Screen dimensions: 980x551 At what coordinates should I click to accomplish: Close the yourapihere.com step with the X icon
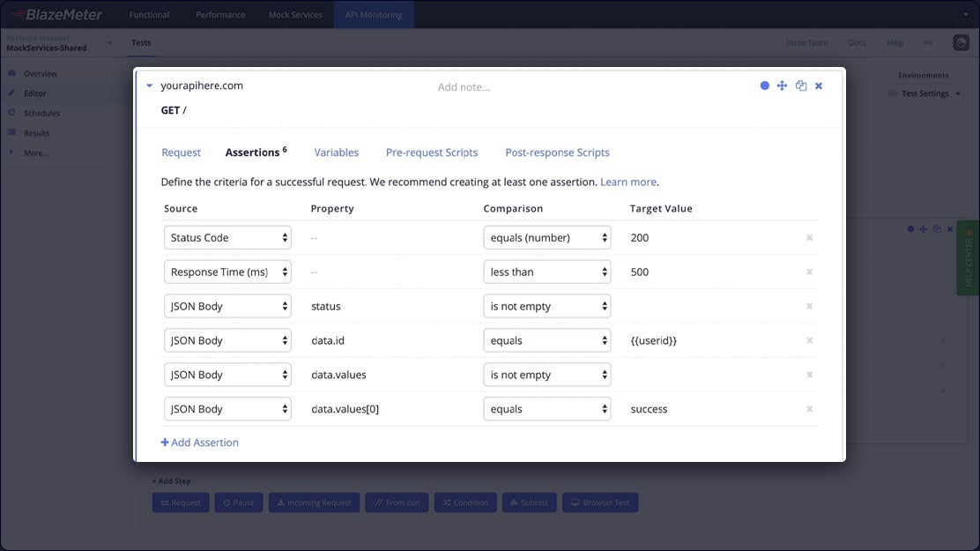[819, 86]
